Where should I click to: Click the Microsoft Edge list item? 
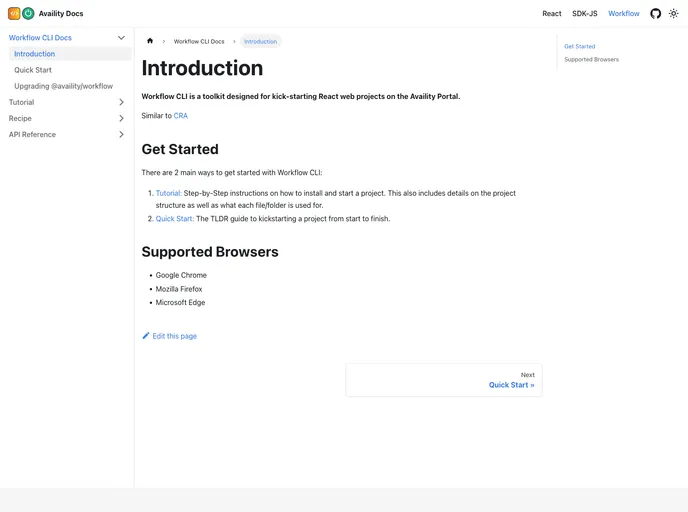point(180,303)
